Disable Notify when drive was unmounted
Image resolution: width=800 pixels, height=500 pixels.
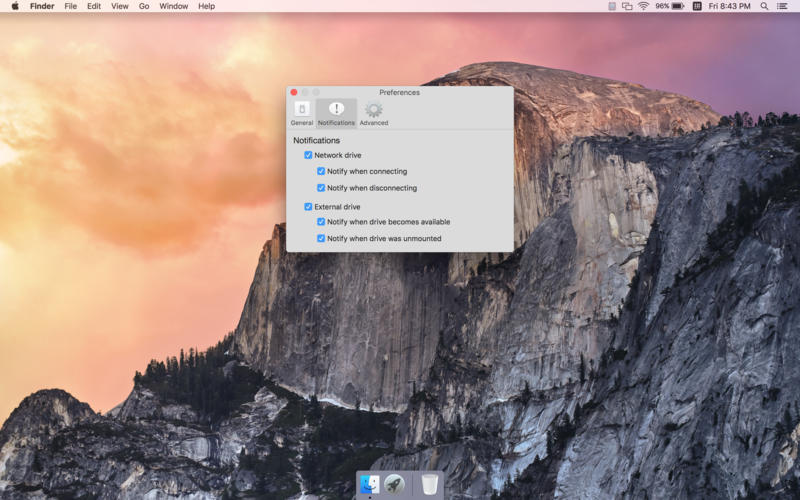point(321,238)
